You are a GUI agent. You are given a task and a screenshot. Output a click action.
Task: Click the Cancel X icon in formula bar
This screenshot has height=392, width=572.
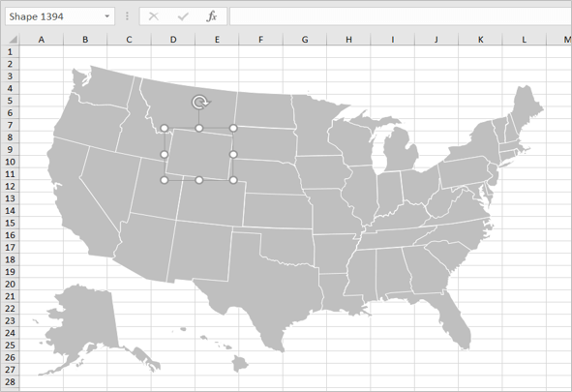pos(154,16)
